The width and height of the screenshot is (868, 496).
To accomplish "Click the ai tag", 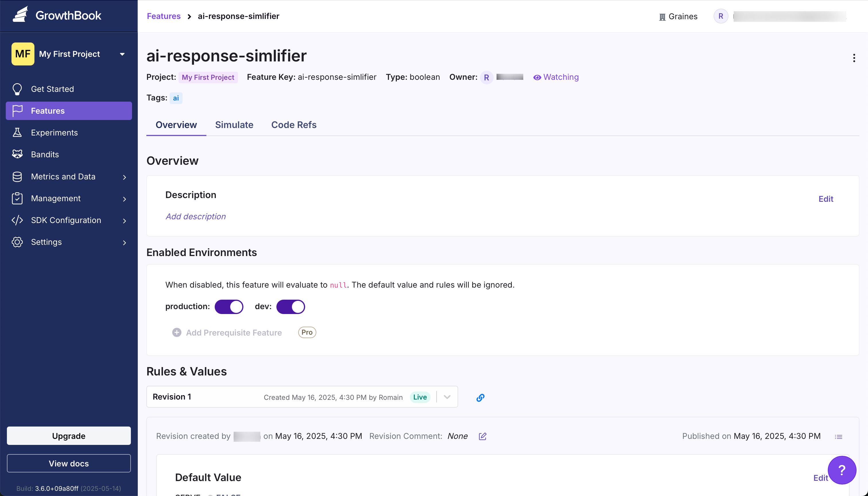I will pos(176,98).
